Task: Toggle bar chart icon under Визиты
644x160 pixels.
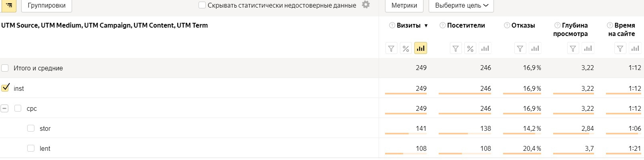Action: point(421,48)
